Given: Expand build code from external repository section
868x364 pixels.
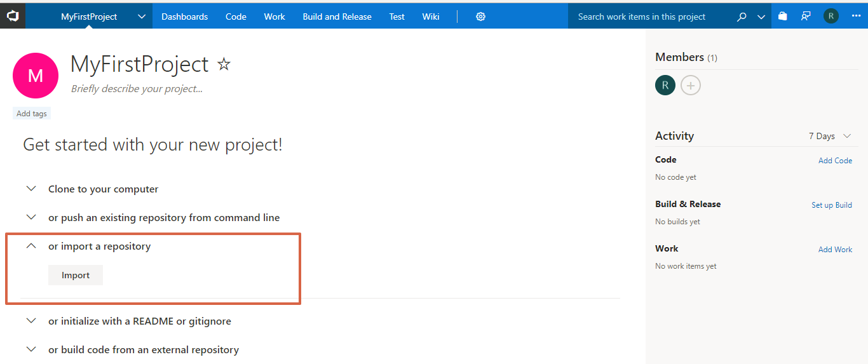Looking at the screenshot, I should coord(31,349).
